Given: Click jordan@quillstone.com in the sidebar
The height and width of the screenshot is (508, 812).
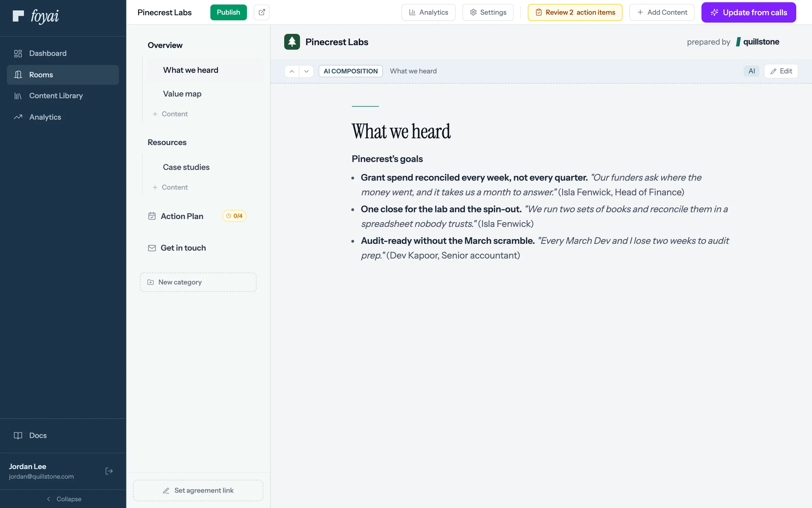Looking at the screenshot, I should [41, 477].
